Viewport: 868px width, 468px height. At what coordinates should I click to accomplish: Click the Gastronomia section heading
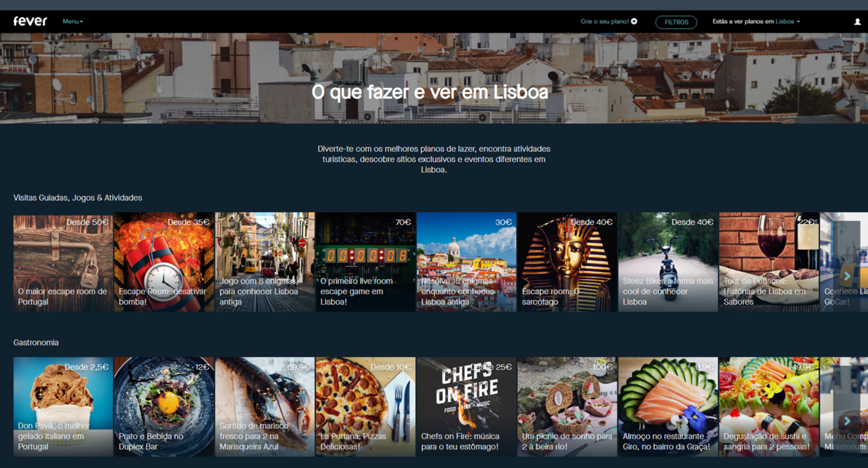(36, 343)
